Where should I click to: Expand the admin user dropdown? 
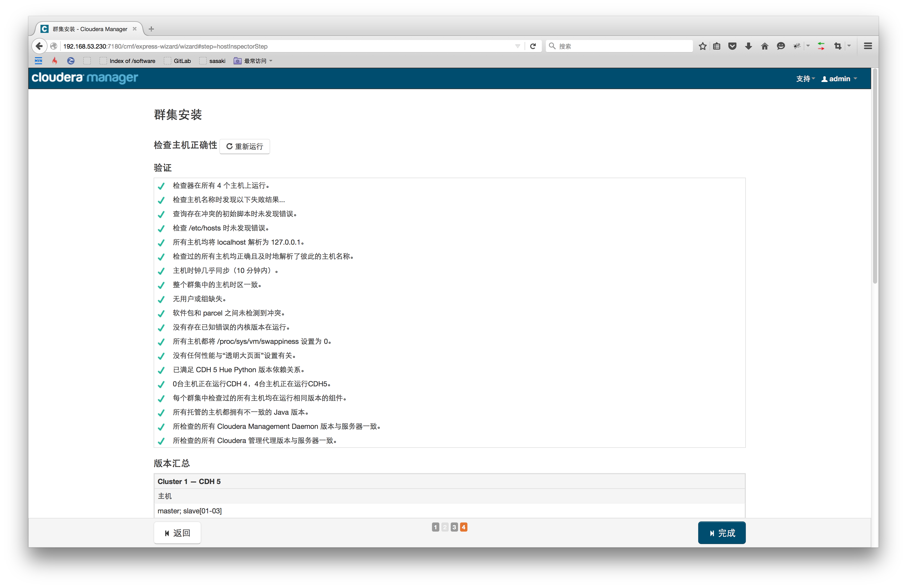tap(839, 79)
